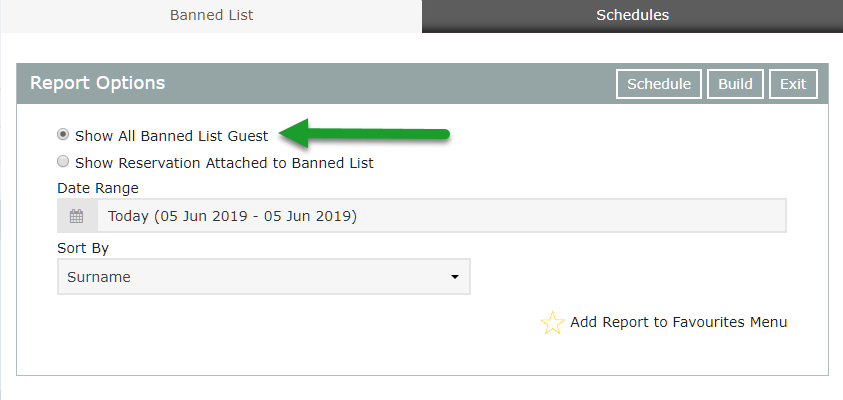Click the calendar icon beside Date Range
The image size is (843, 400).
77,216
